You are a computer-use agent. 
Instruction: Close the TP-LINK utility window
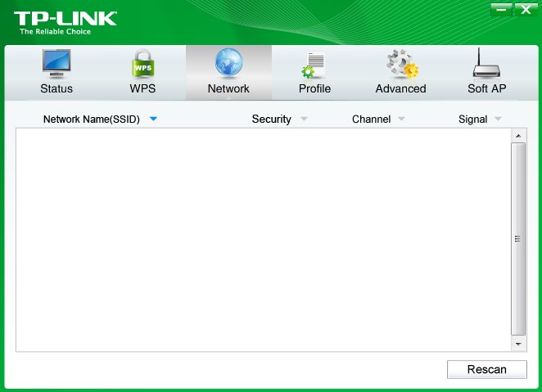[x=526, y=9]
